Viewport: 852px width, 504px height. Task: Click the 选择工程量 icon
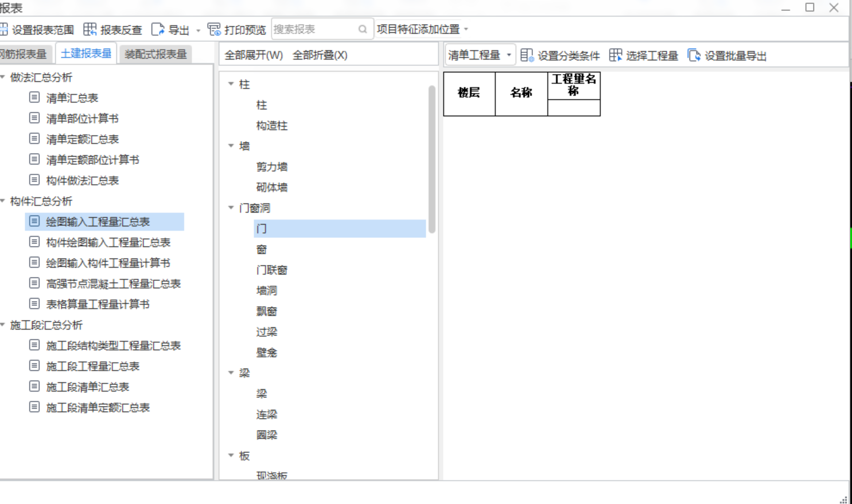coord(616,55)
